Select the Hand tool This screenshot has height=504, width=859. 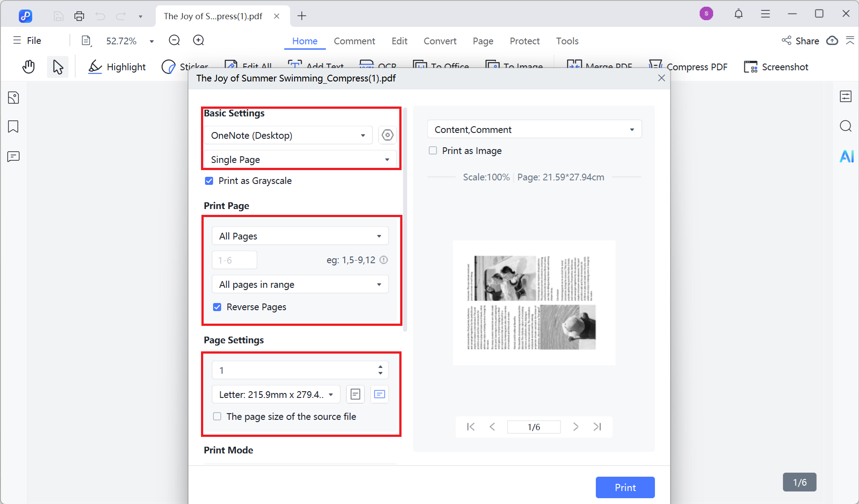(x=28, y=66)
